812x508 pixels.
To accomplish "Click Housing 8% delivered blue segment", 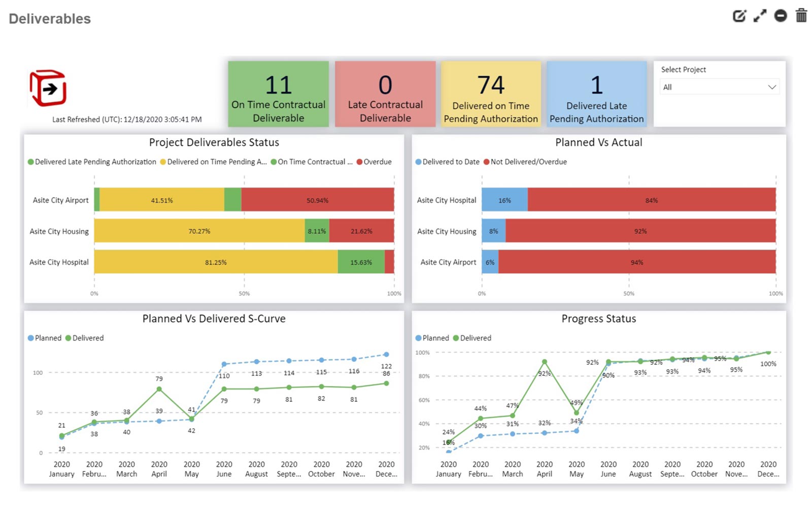I will [x=494, y=231].
